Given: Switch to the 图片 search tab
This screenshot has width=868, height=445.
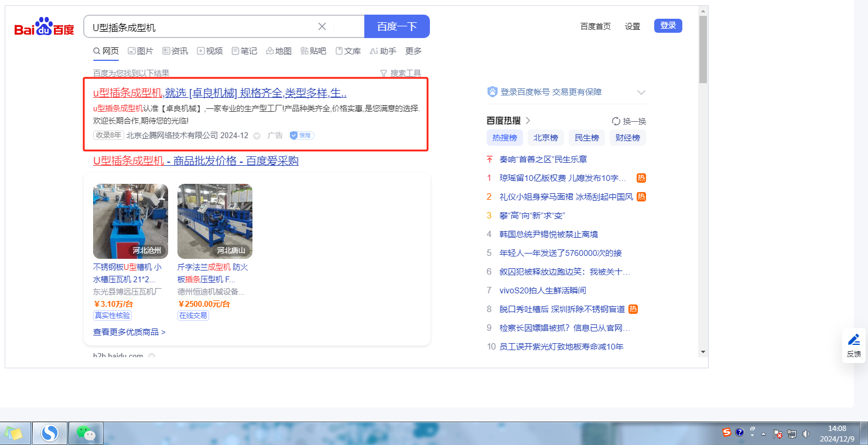Looking at the screenshot, I should pyautogui.click(x=141, y=51).
